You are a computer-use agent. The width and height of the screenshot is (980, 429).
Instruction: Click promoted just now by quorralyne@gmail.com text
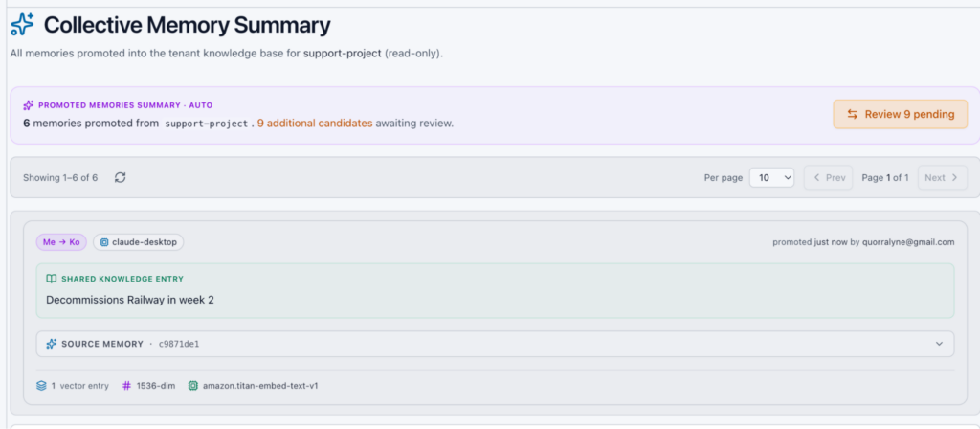click(863, 242)
